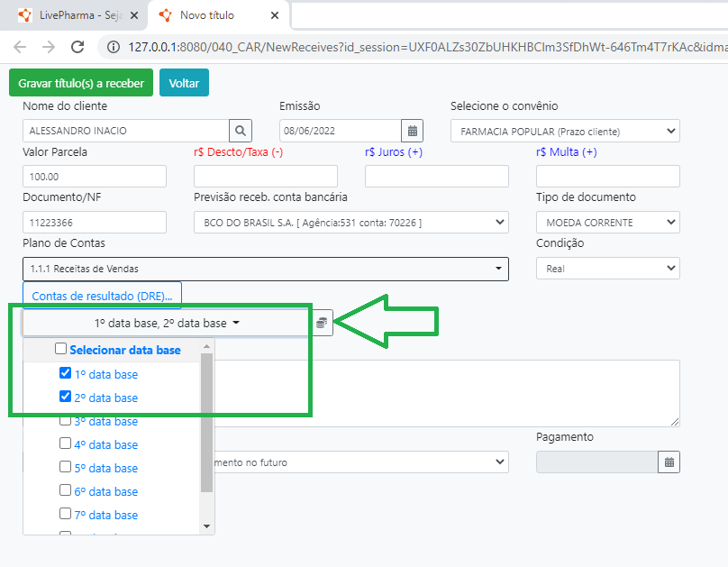This screenshot has width=728, height=567.
Task: Expand the Selecione o convênio dropdown
Action: pos(564,131)
